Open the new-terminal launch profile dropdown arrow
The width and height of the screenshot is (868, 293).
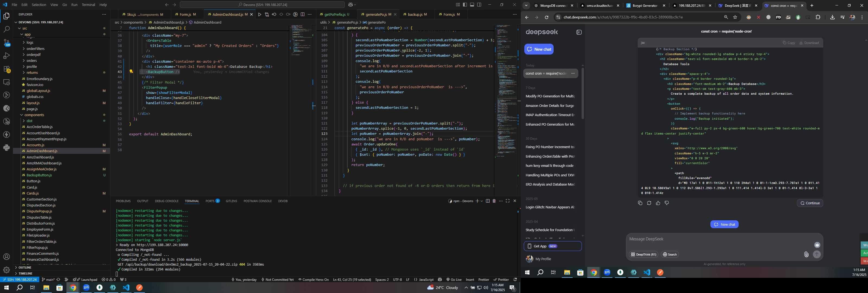pos(482,201)
